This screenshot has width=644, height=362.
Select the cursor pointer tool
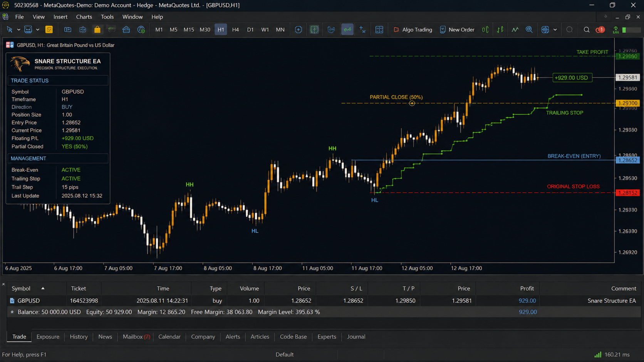pos(10,30)
